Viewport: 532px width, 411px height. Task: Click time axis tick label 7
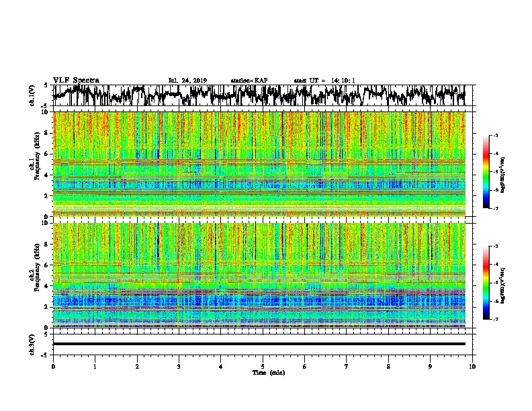(x=347, y=367)
